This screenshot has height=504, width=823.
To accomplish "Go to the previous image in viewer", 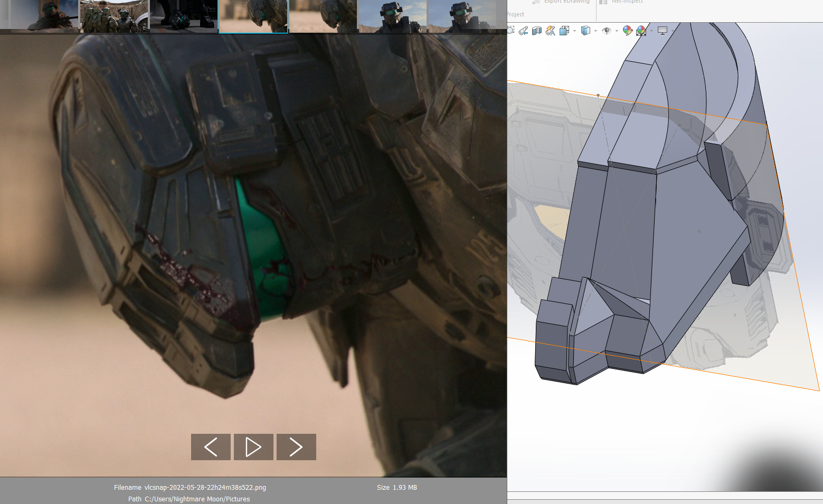I will (x=211, y=447).
